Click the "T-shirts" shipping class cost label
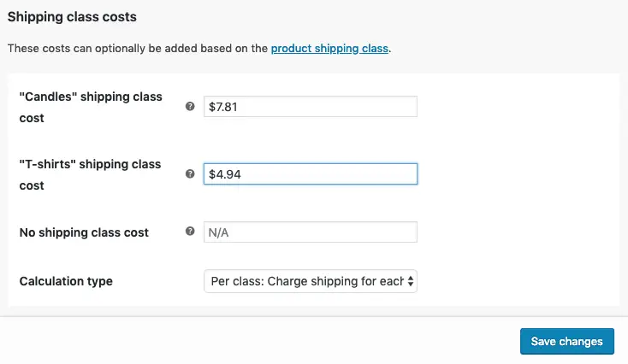Image resolution: width=628 pixels, height=364 pixels. point(90,175)
